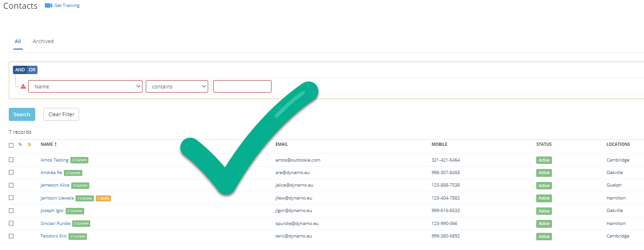644x250 pixels.
Task: Open Sinclair Purdie contact link
Action: pos(56,224)
